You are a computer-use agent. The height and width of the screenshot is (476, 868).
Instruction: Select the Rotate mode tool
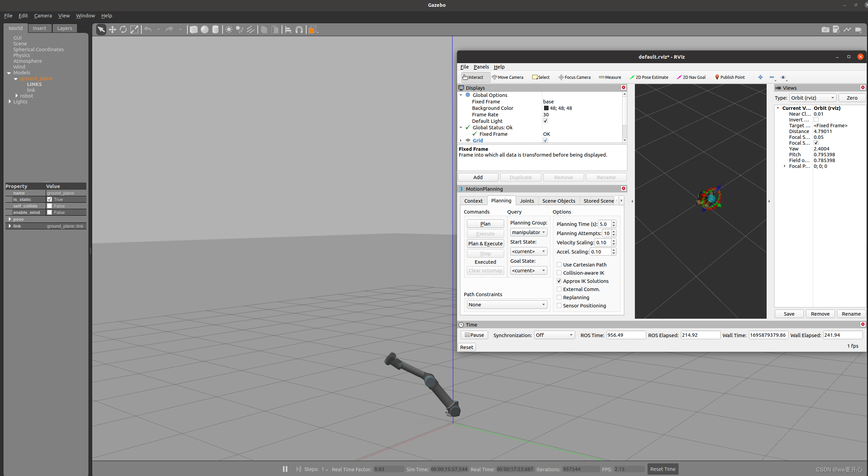click(x=123, y=30)
